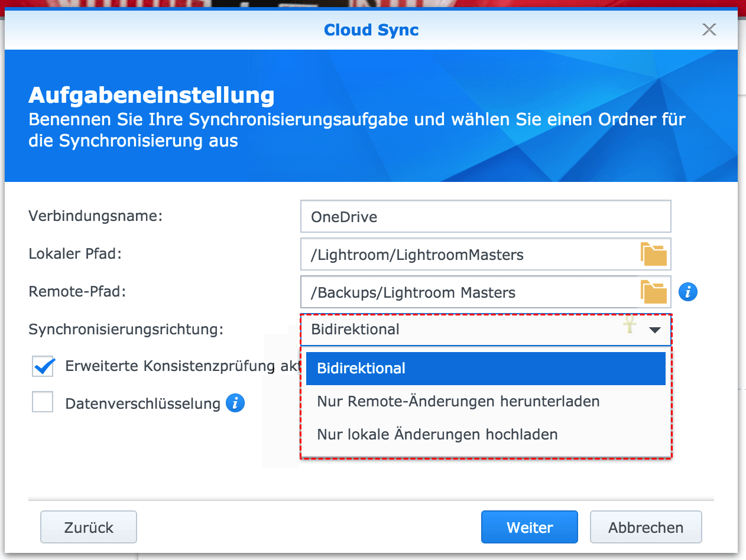Collapse the Synchronisierungsrichtung dropdown arrow
The width and height of the screenshot is (746, 560).
point(654,330)
